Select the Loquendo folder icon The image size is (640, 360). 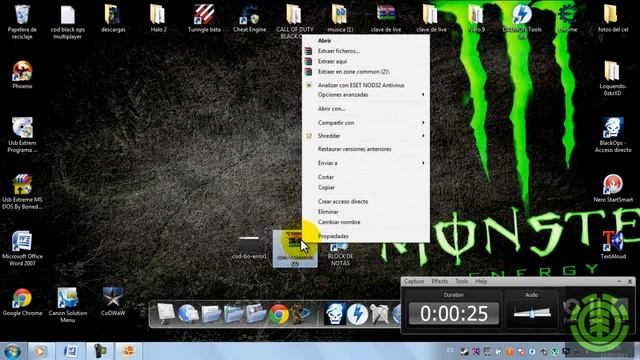pos(612,78)
